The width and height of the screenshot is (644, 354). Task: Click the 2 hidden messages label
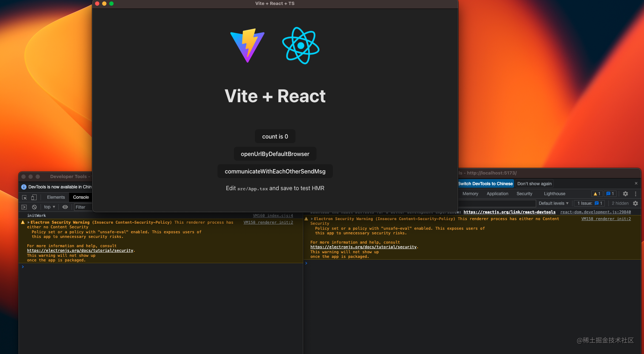click(x=620, y=203)
